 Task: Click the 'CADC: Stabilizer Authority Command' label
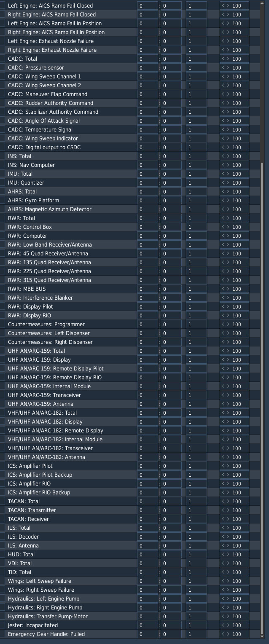click(x=53, y=112)
